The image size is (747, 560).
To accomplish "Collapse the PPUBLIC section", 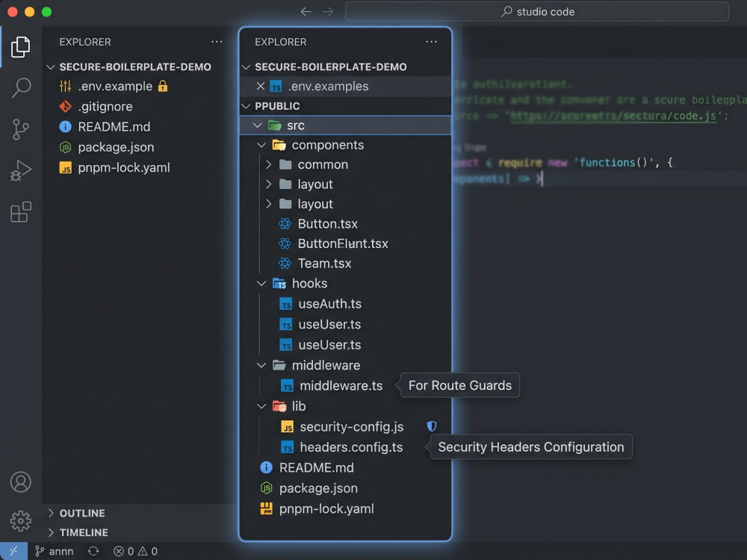I will point(247,106).
